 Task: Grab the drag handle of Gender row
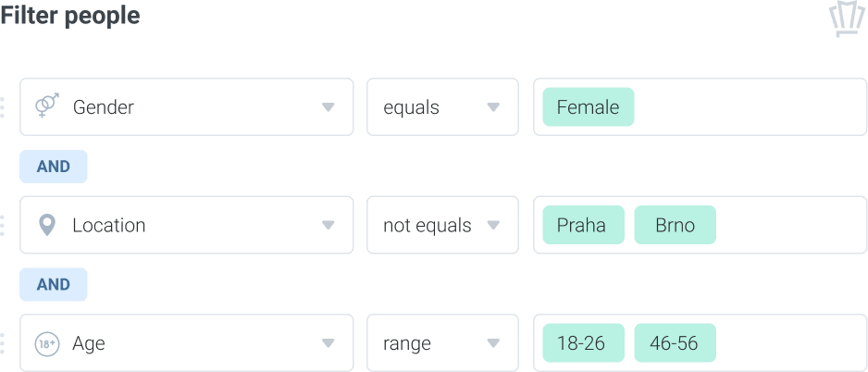click(2, 106)
